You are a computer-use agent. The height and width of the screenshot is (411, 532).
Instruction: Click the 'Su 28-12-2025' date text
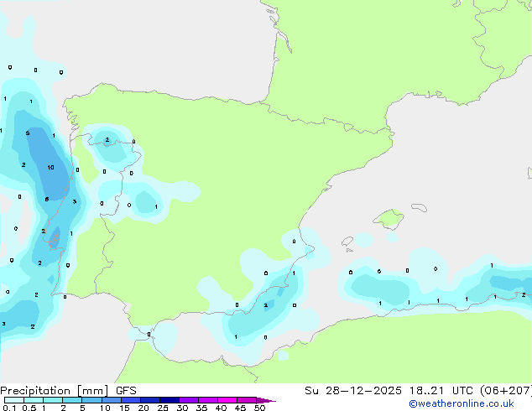(x=353, y=391)
